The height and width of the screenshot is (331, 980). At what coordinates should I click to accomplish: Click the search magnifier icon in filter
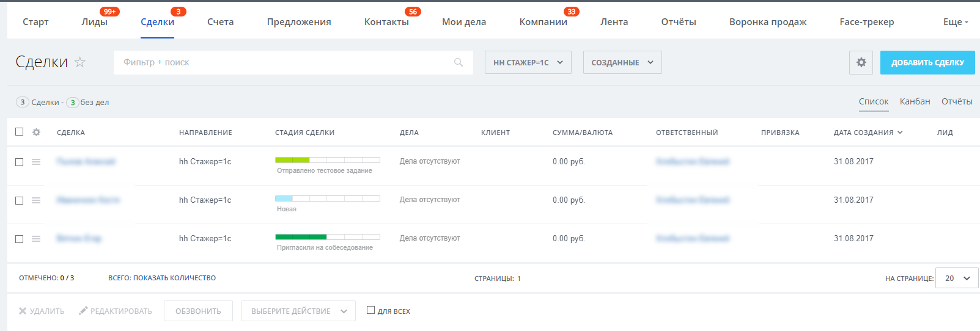point(459,62)
